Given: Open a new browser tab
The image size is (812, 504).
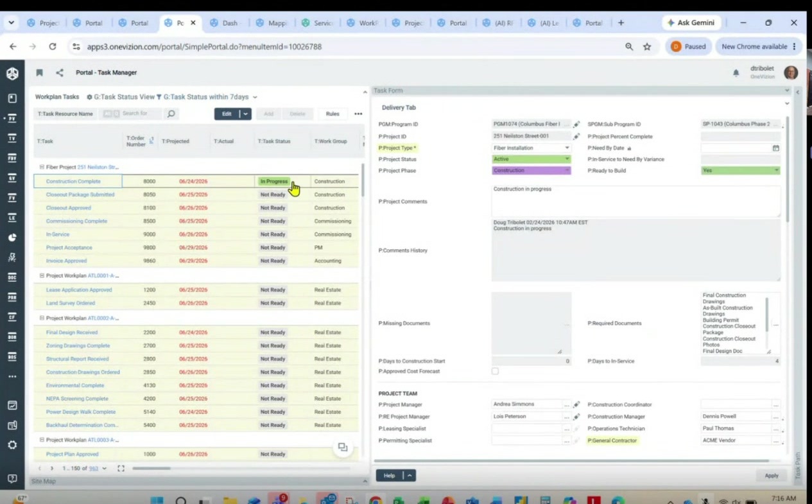Looking at the screenshot, I should 621,22.
